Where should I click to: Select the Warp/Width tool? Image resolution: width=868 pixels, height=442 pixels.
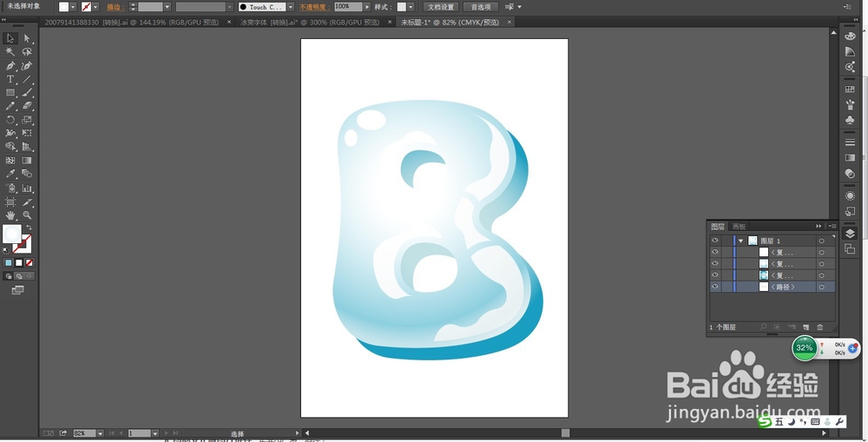click(10, 133)
